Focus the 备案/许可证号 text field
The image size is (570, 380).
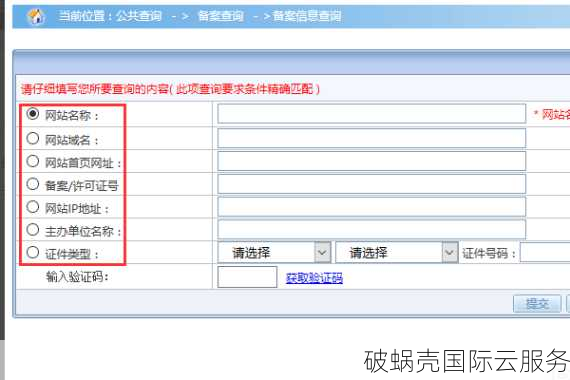(372, 184)
